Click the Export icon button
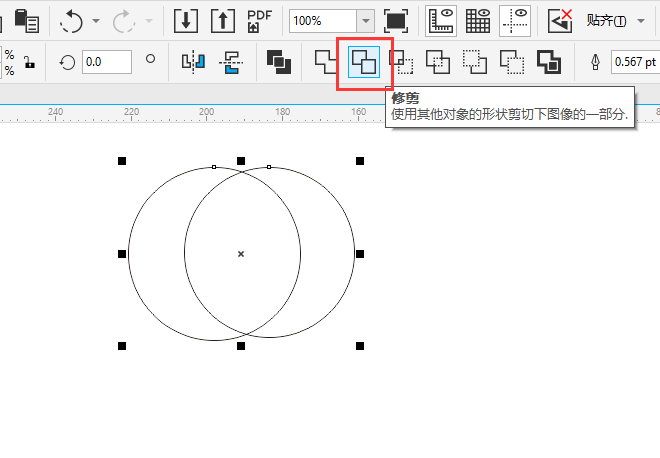Viewport: 660px width, 458px height. pyautogui.click(x=222, y=21)
